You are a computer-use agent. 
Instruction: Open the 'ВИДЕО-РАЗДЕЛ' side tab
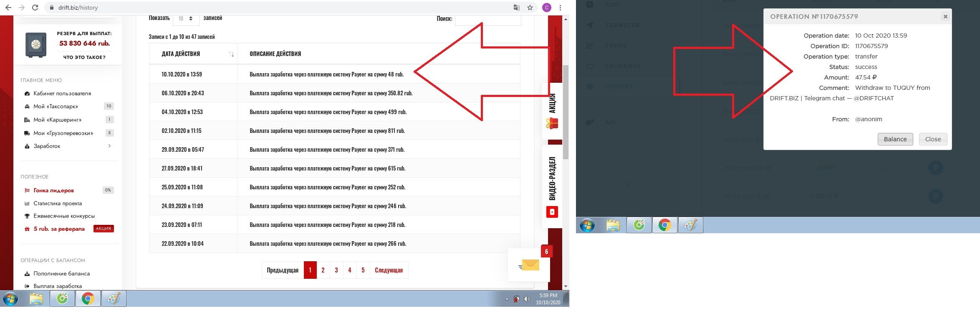click(552, 187)
